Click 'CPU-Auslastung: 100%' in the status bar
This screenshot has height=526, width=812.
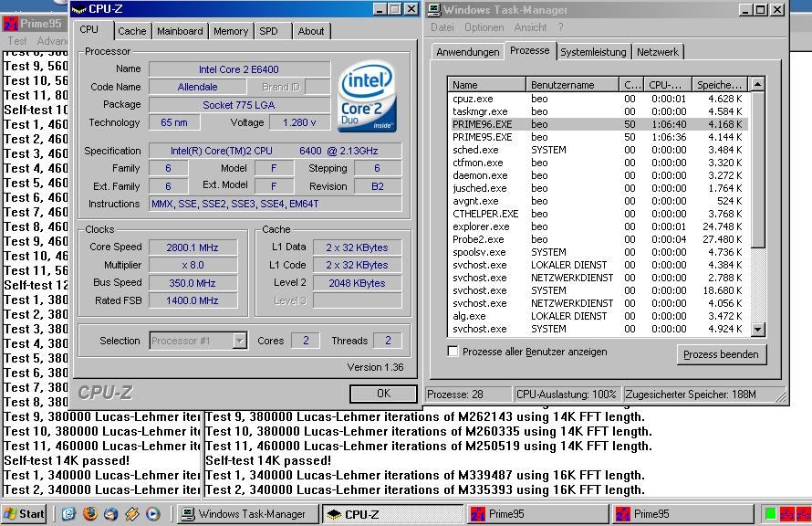567,394
